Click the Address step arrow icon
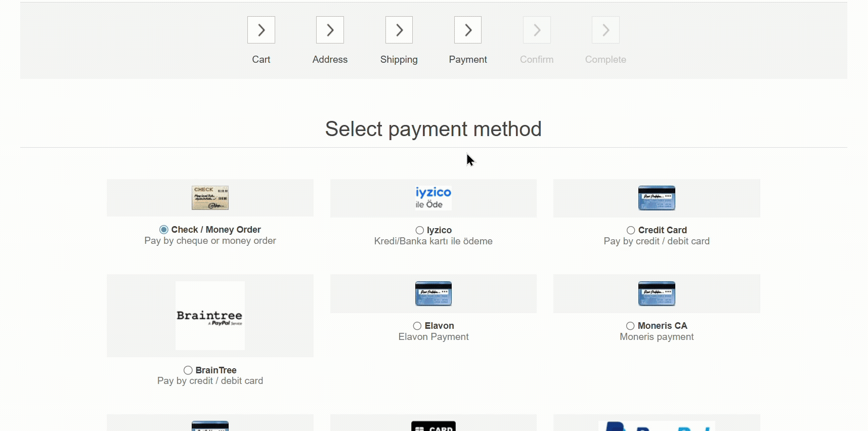The width and height of the screenshot is (868, 431). point(330,30)
